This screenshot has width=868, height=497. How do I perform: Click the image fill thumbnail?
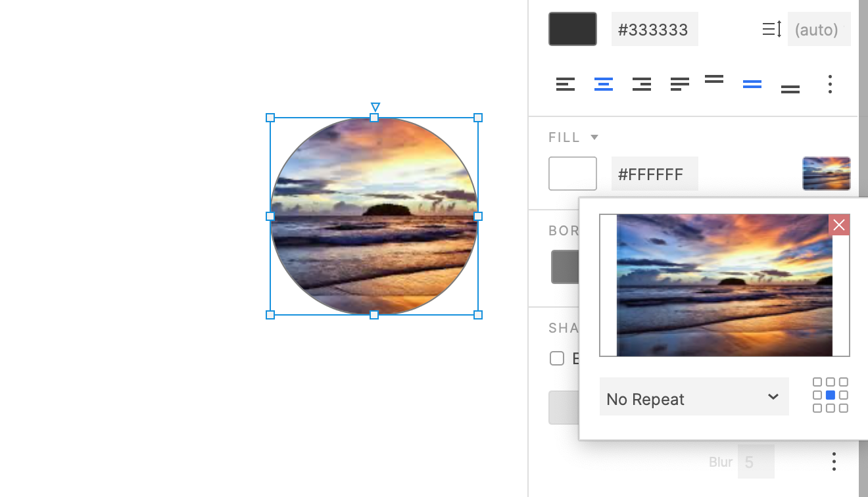pyautogui.click(x=826, y=173)
